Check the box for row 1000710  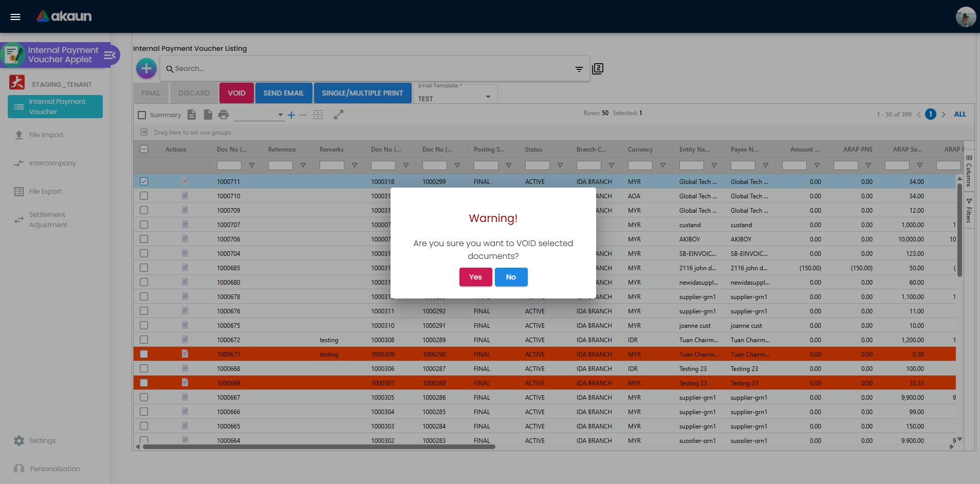pyautogui.click(x=144, y=196)
